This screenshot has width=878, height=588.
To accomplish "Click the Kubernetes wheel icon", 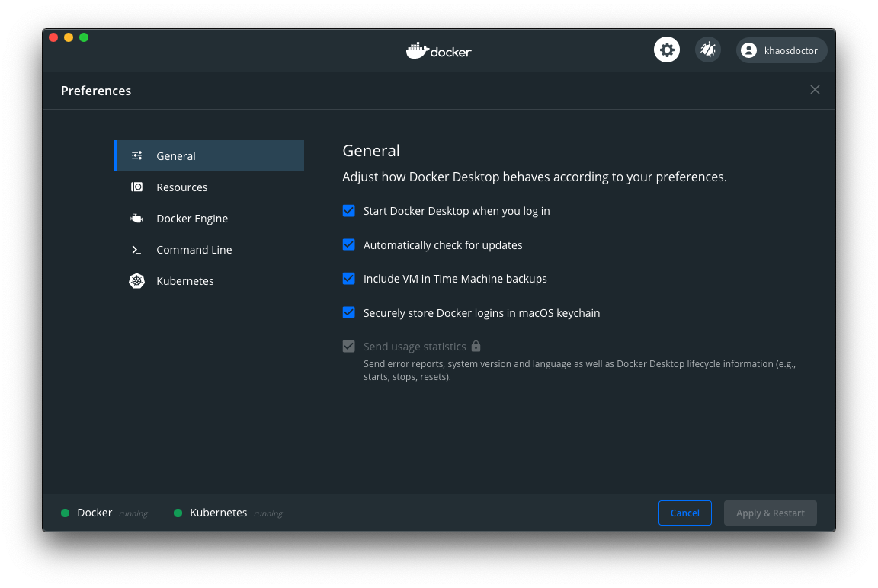I will click(x=136, y=281).
